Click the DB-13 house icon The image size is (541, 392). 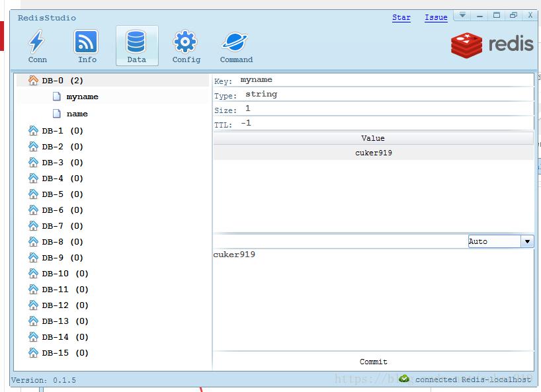(x=34, y=321)
